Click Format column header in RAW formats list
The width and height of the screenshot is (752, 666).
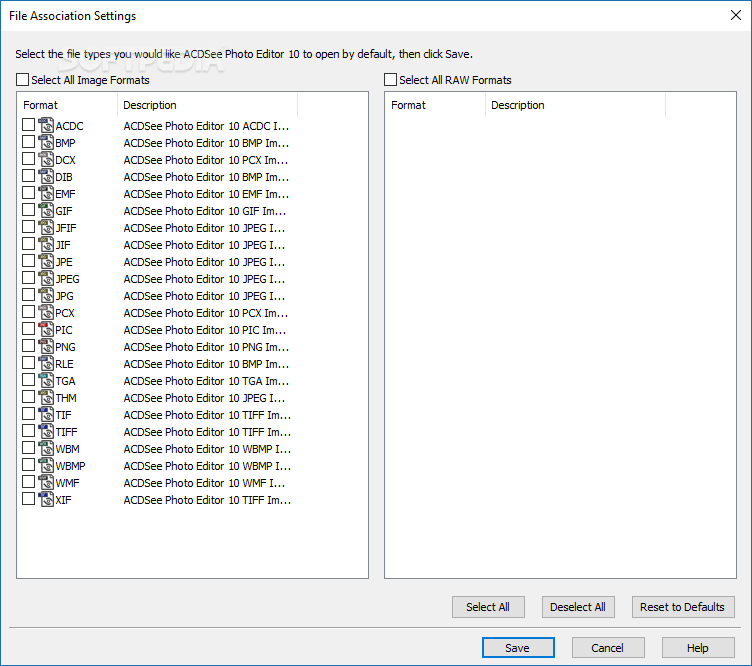(x=435, y=105)
